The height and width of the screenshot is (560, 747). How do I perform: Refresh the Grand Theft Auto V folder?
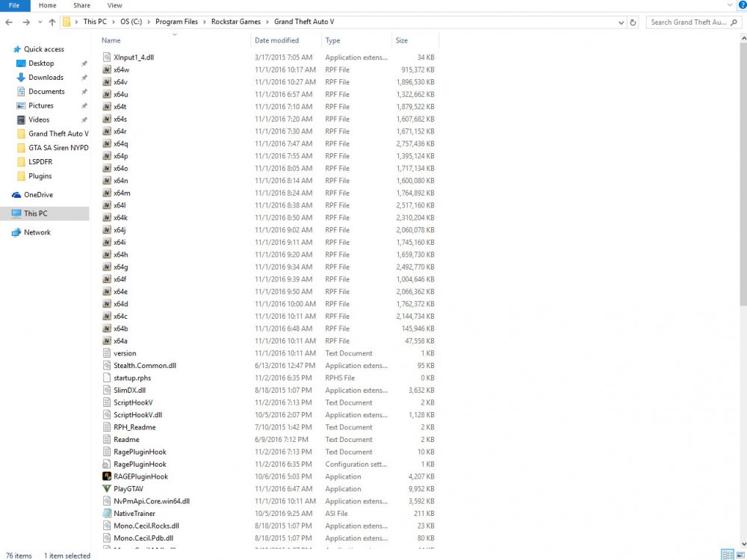633,22
